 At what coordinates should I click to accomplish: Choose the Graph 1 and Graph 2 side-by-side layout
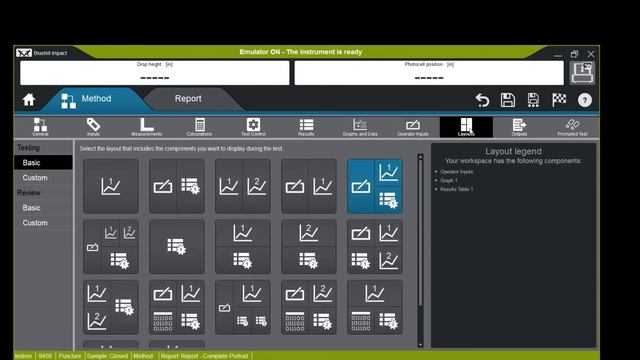click(x=243, y=186)
